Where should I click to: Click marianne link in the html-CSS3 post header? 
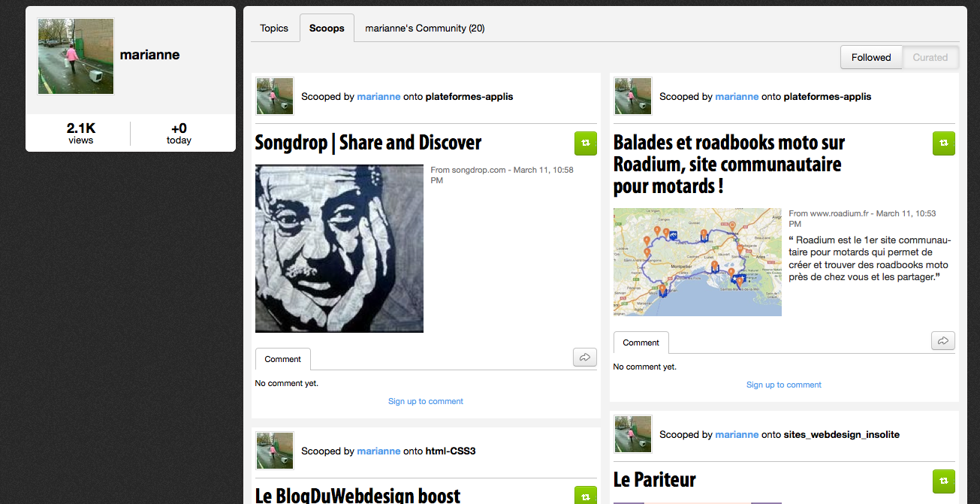[x=378, y=451]
